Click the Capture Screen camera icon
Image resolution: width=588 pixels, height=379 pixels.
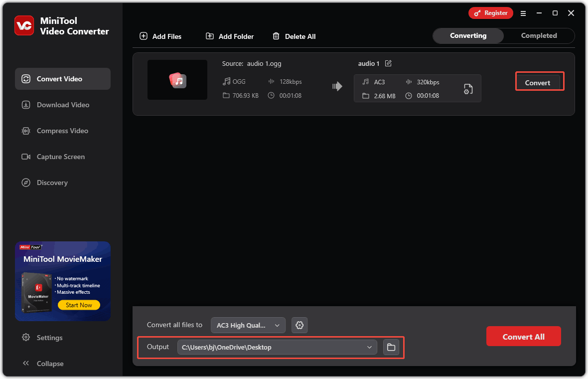26,157
